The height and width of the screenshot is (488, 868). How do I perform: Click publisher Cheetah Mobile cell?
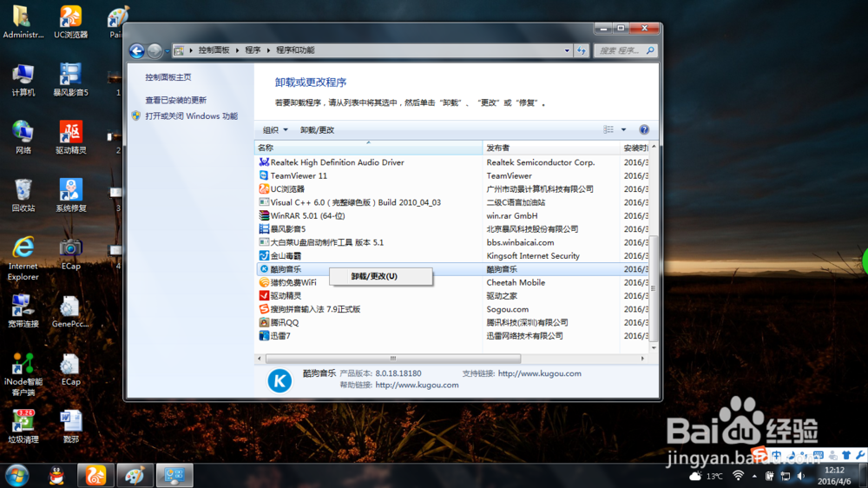coord(516,282)
